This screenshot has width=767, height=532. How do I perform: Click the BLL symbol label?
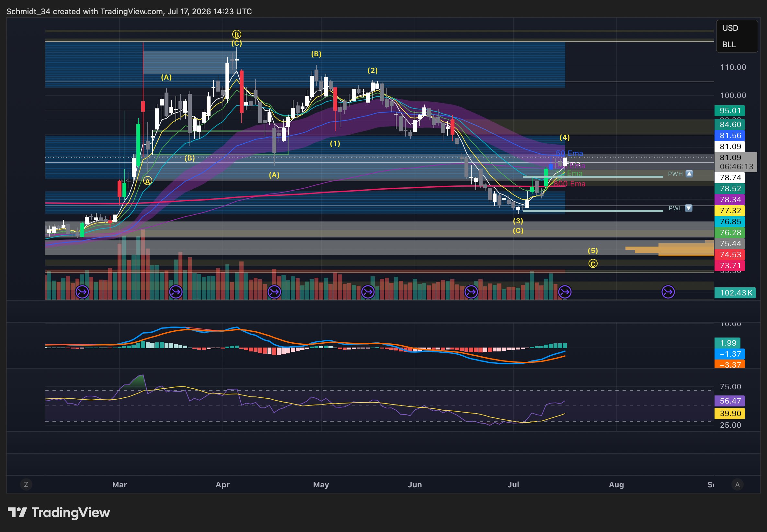click(x=729, y=45)
